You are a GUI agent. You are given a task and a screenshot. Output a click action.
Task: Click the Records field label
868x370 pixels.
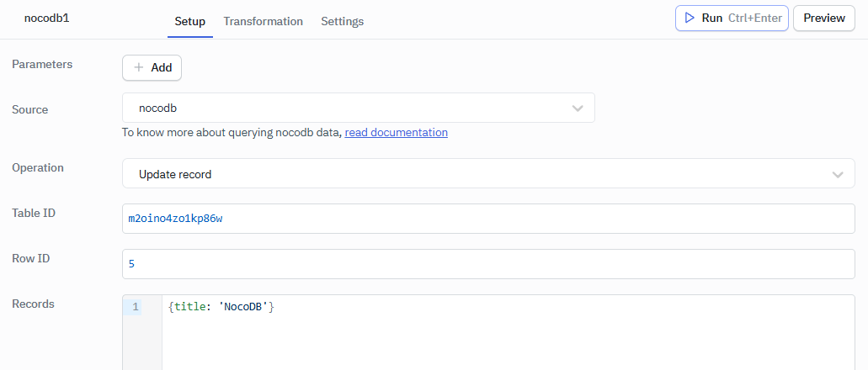(x=33, y=304)
